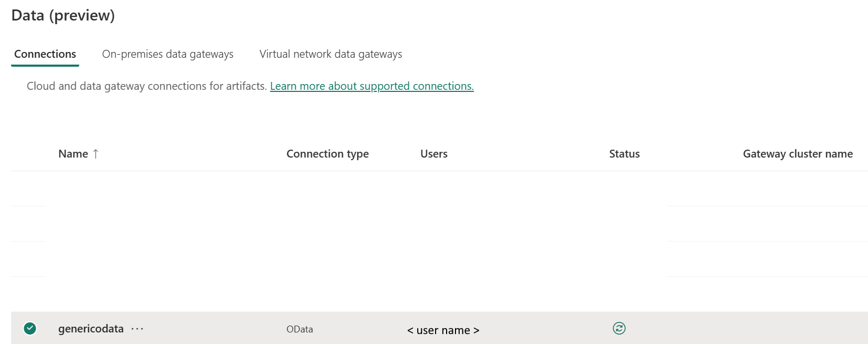Image resolution: width=868 pixels, height=344 pixels.
Task: Sort by Gateway cluster name header
Action: (798, 154)
